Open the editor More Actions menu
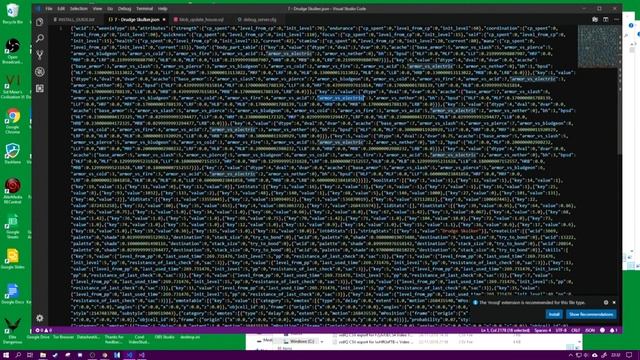 (x=616, y=19)
